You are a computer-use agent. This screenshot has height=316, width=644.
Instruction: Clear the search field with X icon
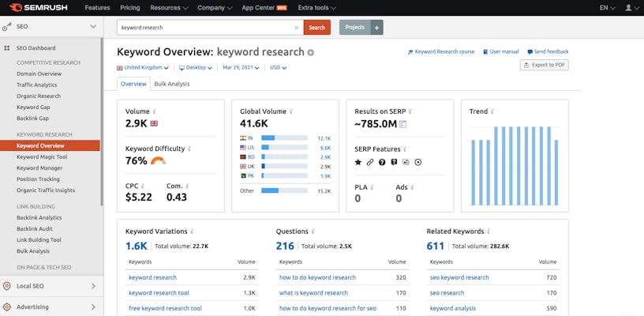(x=297, y=28)
